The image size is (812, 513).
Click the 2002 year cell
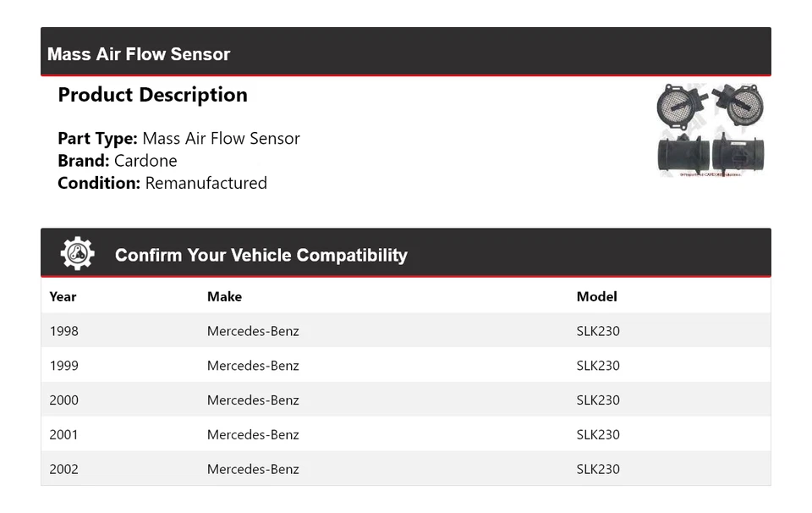[x=63, y=469]
